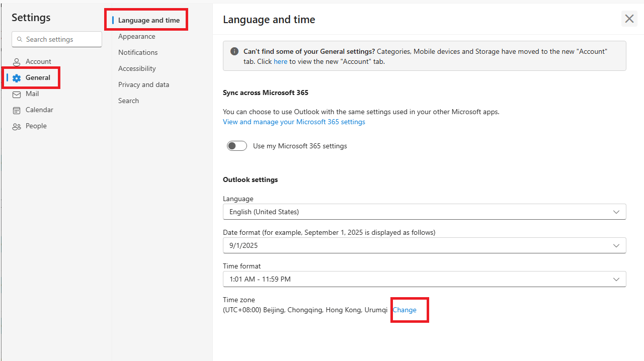Open Privacy and data settings

[144, 84]
